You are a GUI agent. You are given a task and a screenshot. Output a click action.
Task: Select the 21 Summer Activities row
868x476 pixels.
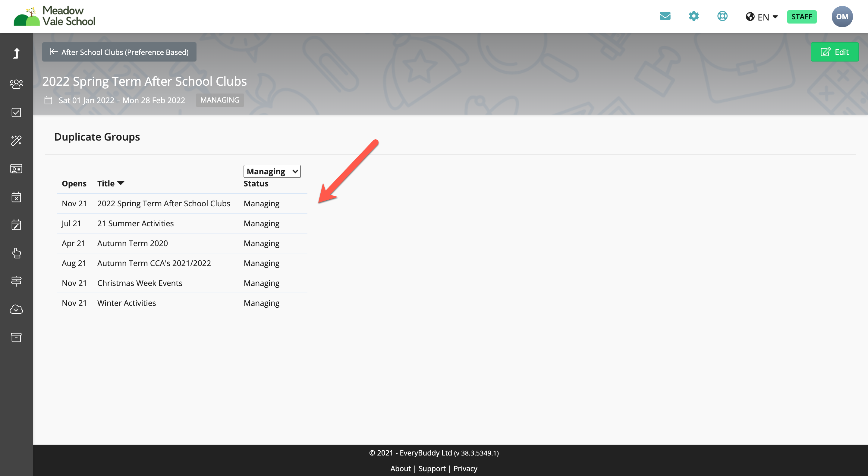click(182, 223)
